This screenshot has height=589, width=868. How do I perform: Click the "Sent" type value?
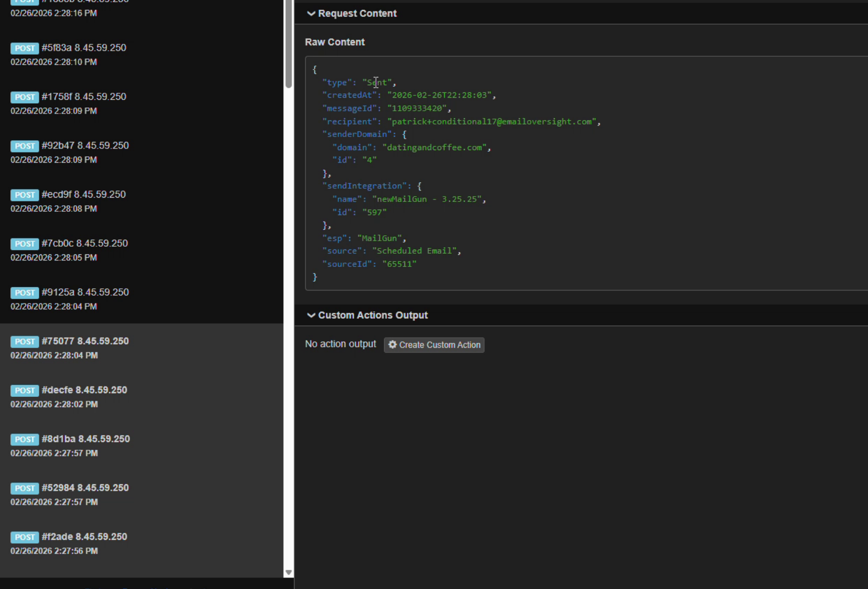click(x=377, y=82)
